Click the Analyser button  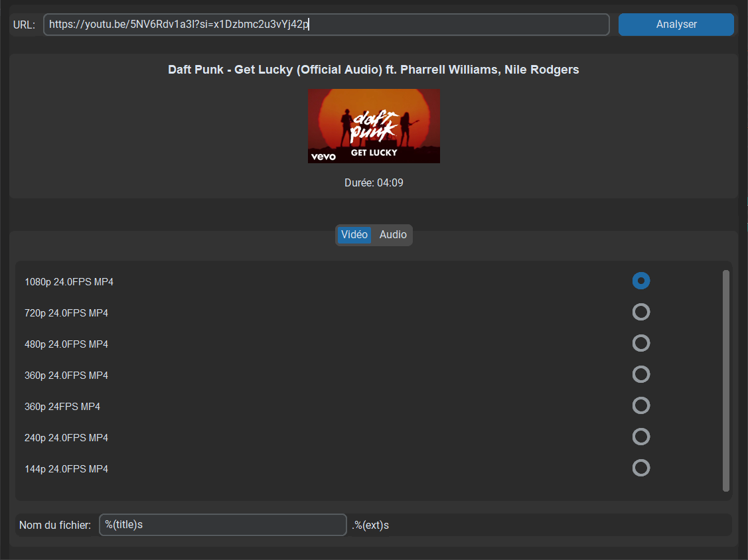(x=676, y=25)
